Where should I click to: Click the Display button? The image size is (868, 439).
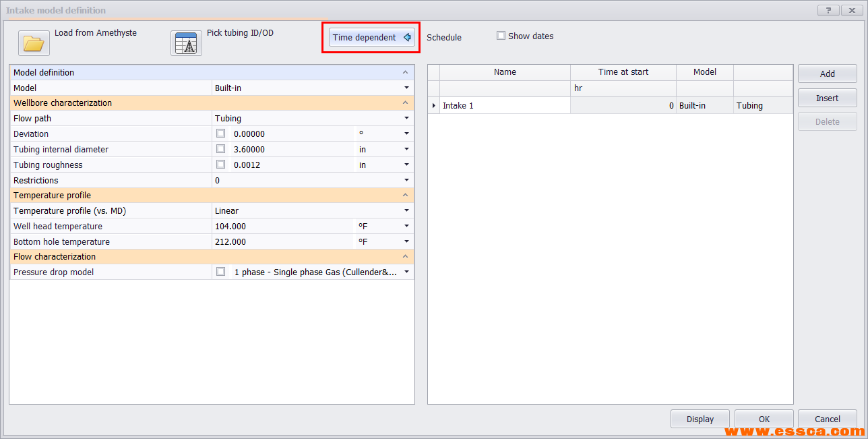[700, 419]
